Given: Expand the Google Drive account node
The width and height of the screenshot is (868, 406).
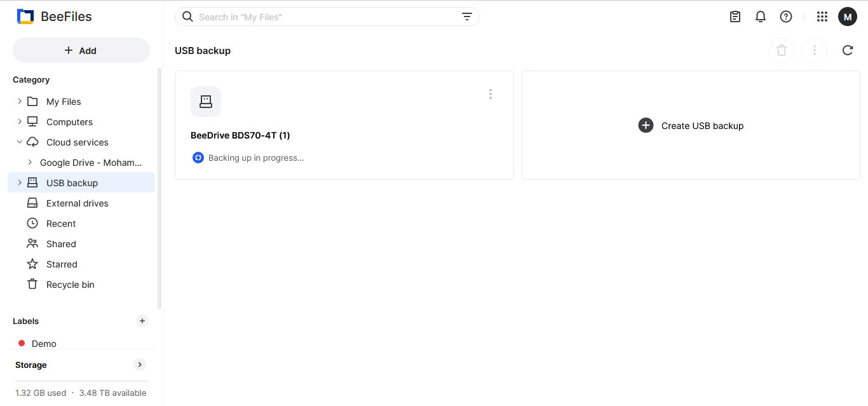Looking at the screenshot, I should click(30, 163).
